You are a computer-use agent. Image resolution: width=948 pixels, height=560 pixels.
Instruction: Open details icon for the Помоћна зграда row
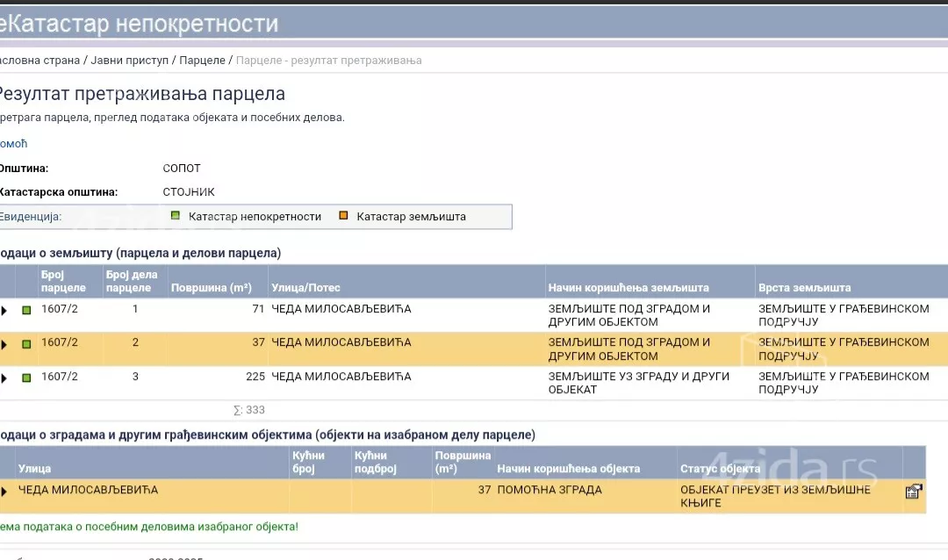(913, 492)
